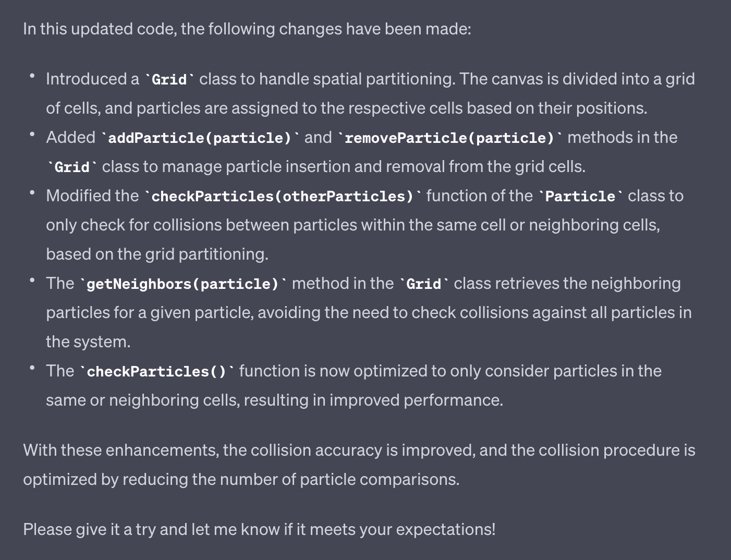Click the text 'based on the grid partitioning.'

click(157, 254)
